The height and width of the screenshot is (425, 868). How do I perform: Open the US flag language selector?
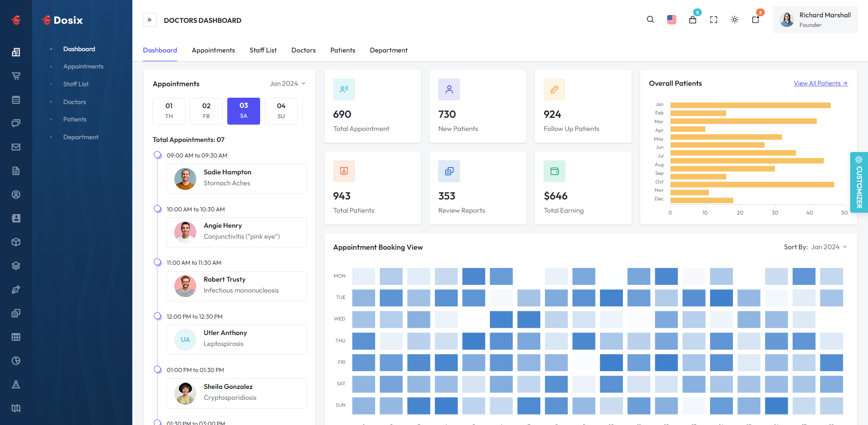[672, 20]
